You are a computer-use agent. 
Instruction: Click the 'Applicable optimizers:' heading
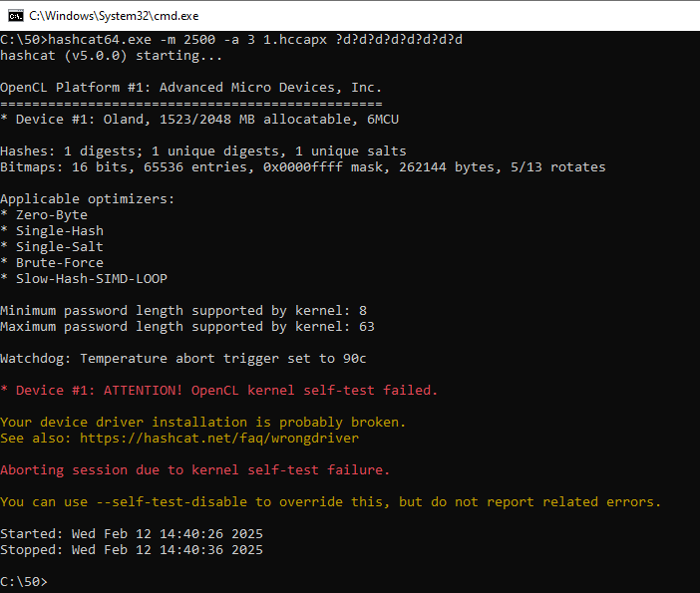[x=88, y=199]
